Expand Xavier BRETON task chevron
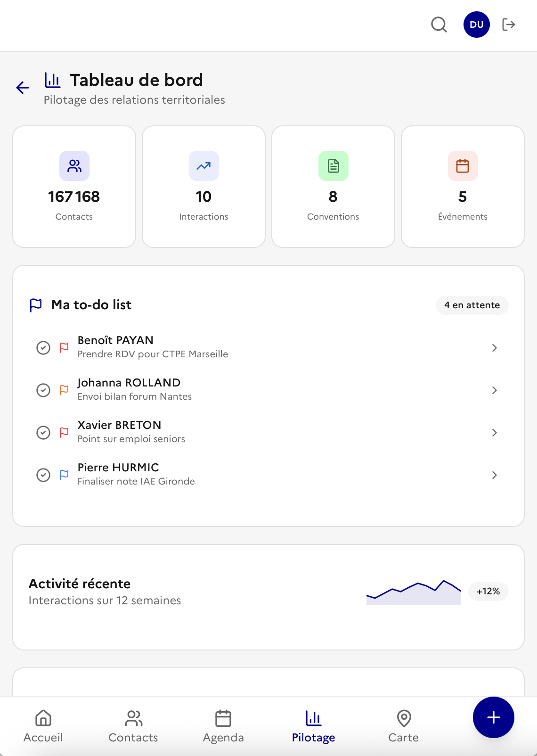The width and height of the screenshot is (537, 756). (495, 433)
